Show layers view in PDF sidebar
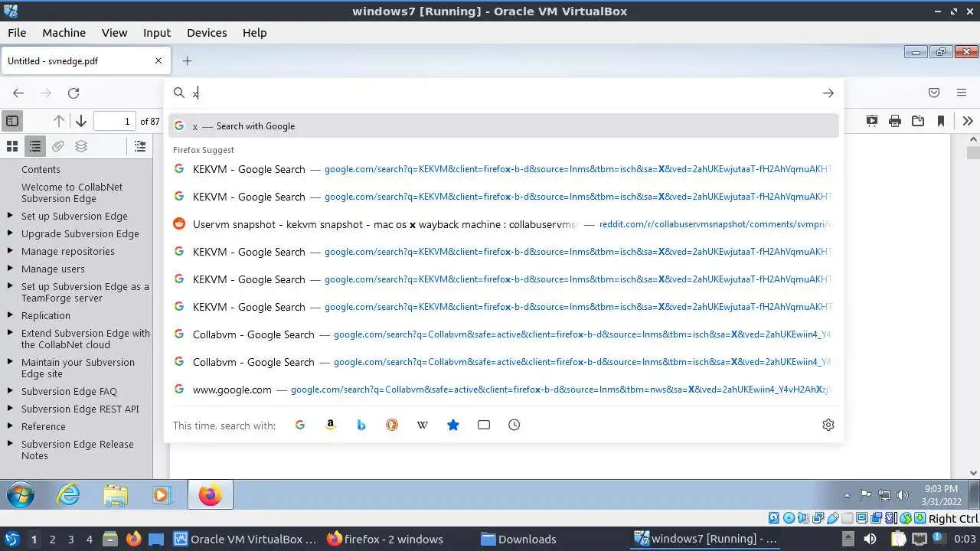Screen dimensions: 980x551 pos(81,146)
